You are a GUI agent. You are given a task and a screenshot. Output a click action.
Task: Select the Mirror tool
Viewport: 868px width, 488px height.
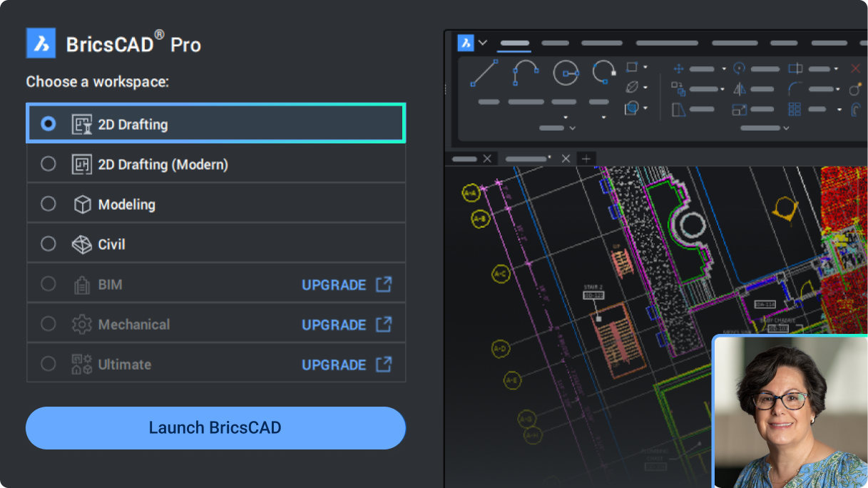point(739,89)
